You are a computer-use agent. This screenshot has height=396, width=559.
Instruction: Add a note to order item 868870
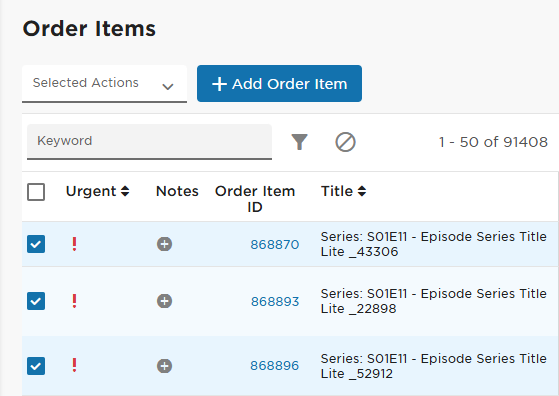tap(164, 244)
